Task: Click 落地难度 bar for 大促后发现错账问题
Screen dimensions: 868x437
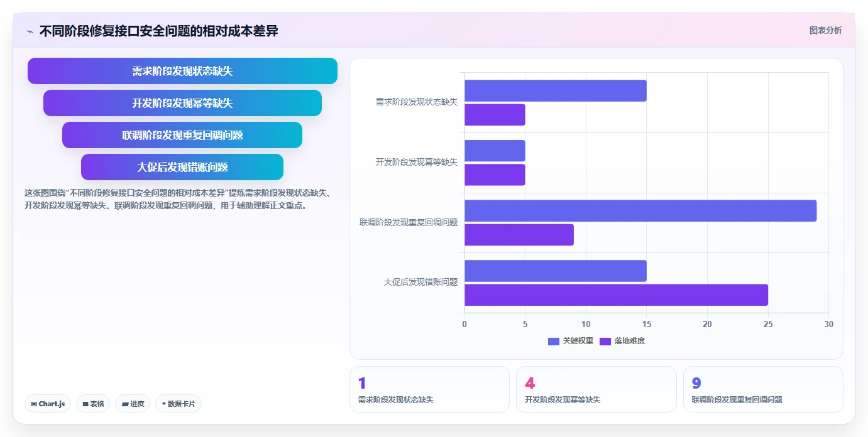Action: click(x=616, y=295)
